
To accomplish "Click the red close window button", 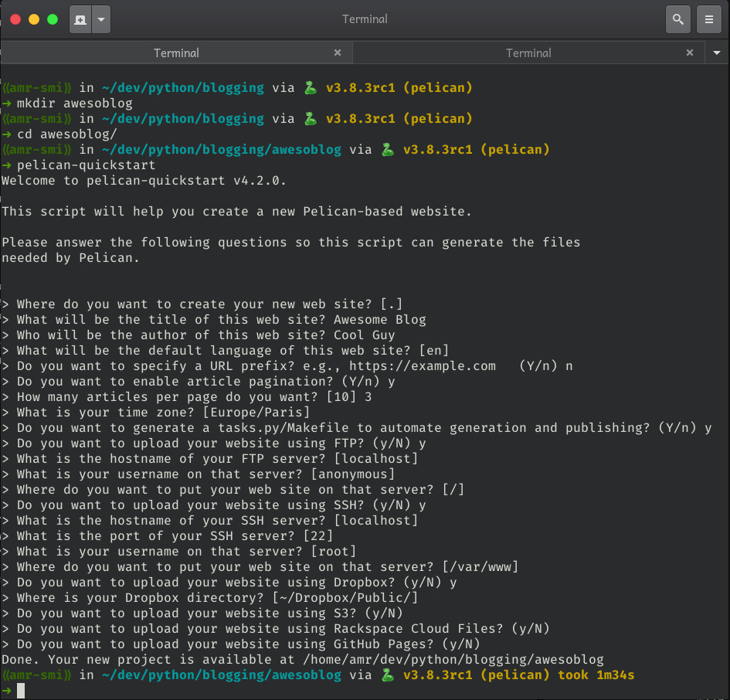I will pos(15,19).
